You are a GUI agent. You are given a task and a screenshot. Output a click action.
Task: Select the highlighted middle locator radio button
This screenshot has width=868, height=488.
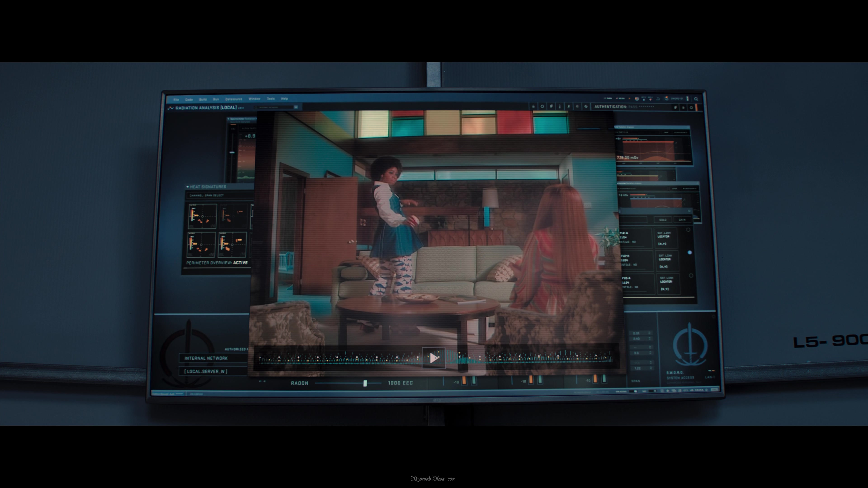tap(689, 252)
